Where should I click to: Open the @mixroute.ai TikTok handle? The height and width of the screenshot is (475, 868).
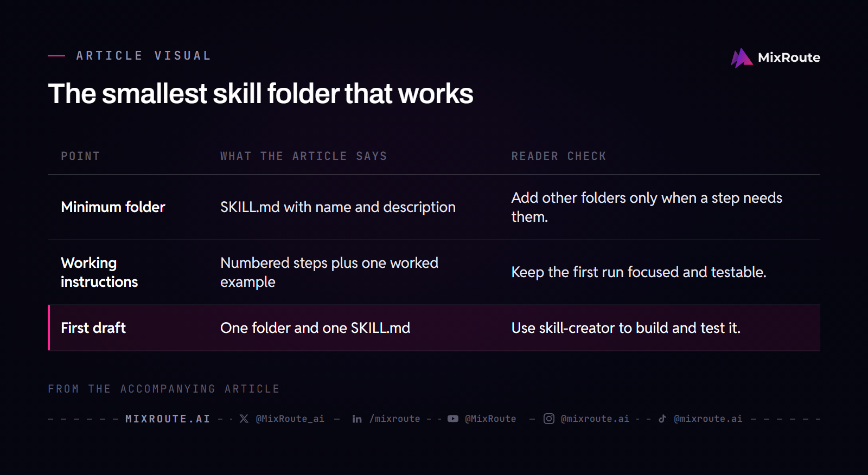click(708, 419)
